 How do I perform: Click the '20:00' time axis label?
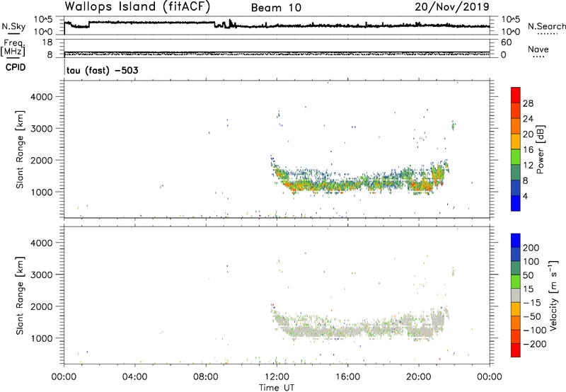(x=419, y=377)
